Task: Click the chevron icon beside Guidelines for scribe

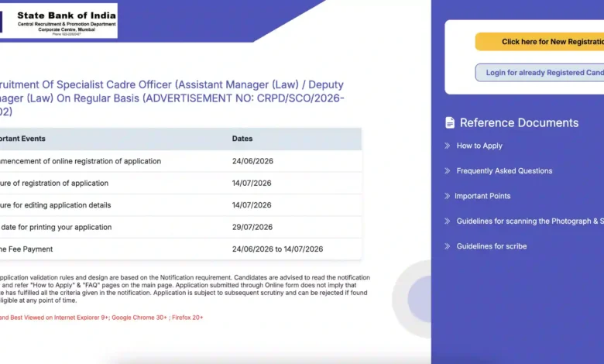Action: (448, 246)
